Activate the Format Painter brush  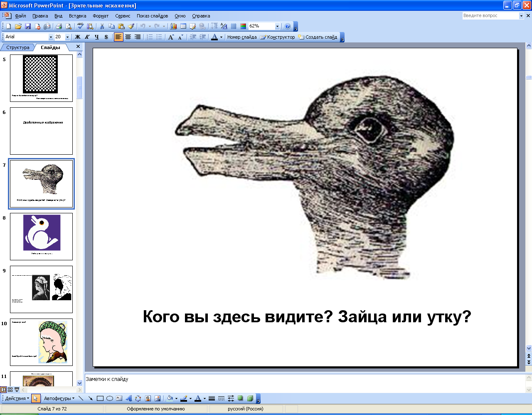pyautogui.click(x=131, y=26)
